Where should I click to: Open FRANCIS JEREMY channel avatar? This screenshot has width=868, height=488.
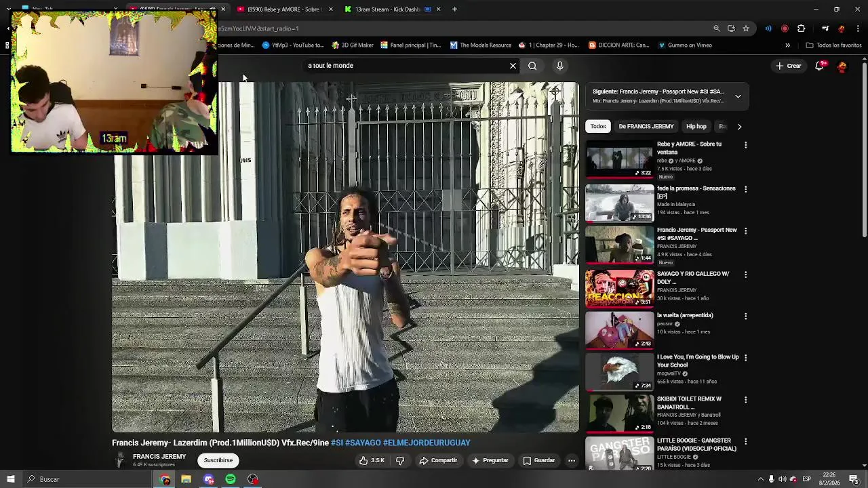[x=121, y=460]
